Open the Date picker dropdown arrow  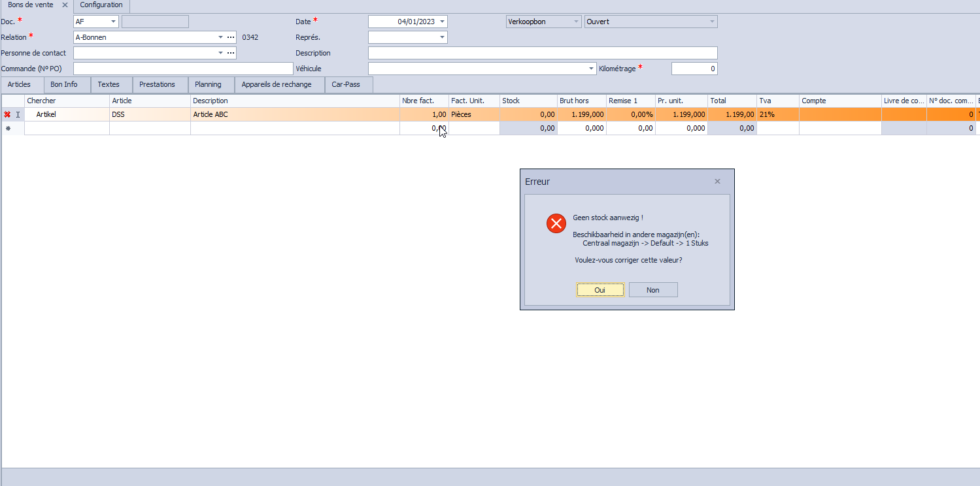442,22
